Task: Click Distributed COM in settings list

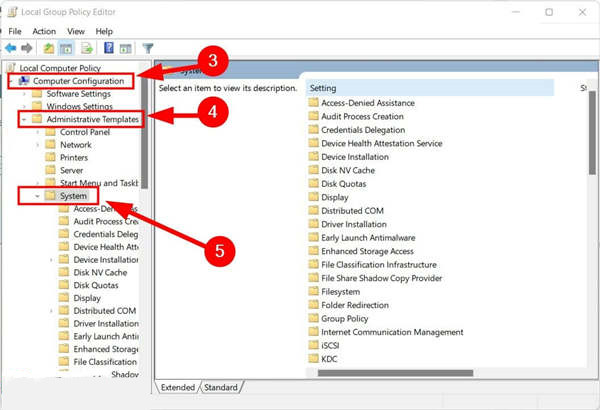Action: tap(352, 211)
